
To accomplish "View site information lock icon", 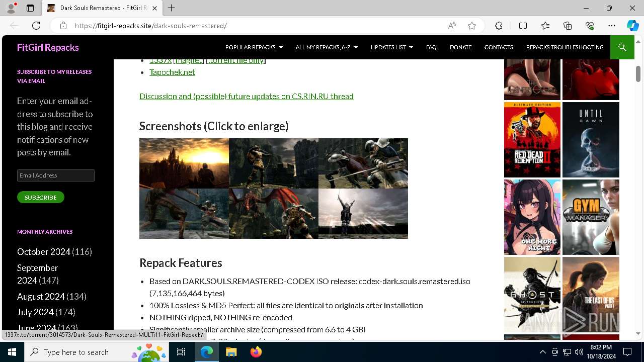I will pos(63,26).
